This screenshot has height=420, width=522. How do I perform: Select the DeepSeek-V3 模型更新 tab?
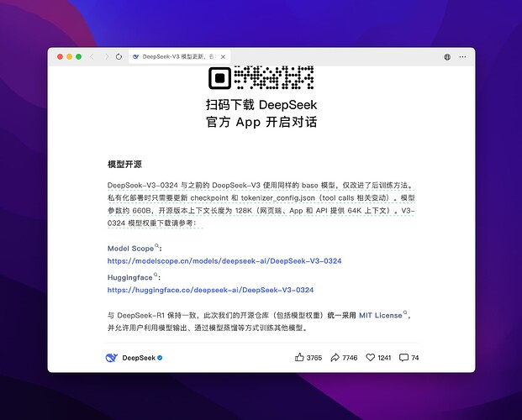tap(179, 56)
